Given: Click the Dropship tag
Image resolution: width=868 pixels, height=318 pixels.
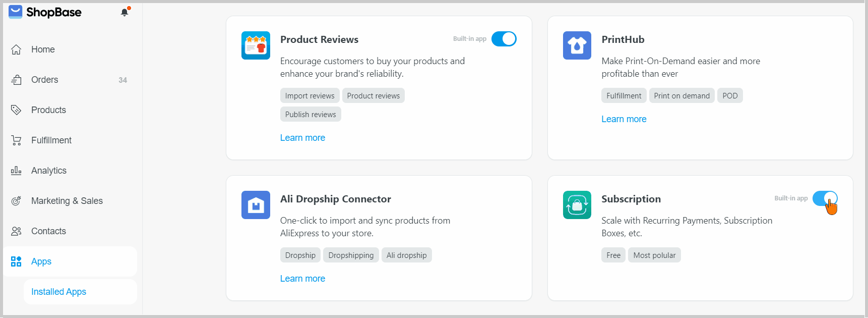Looking at the screenshot, I should pos(300,255).
